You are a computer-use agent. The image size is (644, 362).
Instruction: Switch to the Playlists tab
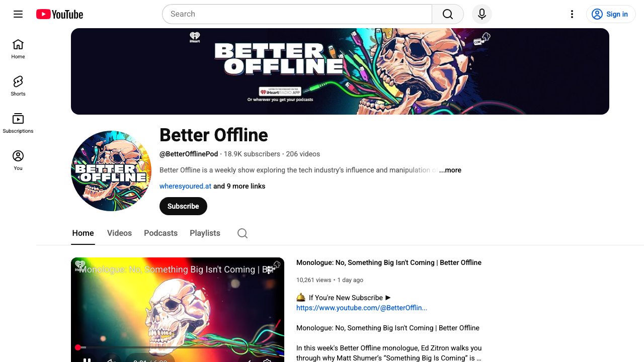[205, 233]
